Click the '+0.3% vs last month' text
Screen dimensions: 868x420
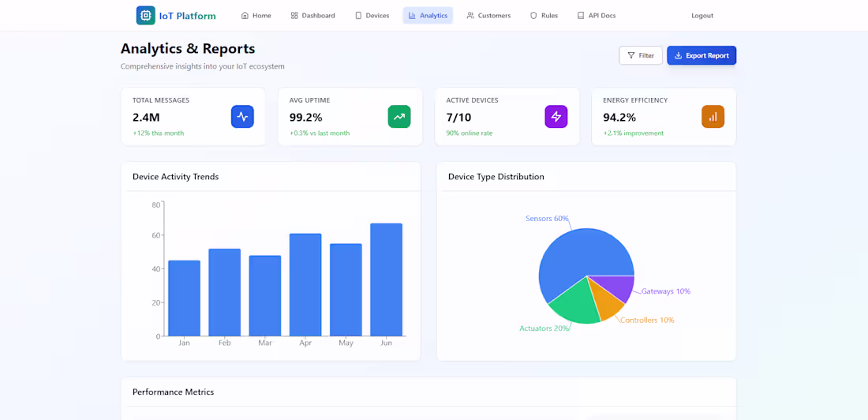320,133
